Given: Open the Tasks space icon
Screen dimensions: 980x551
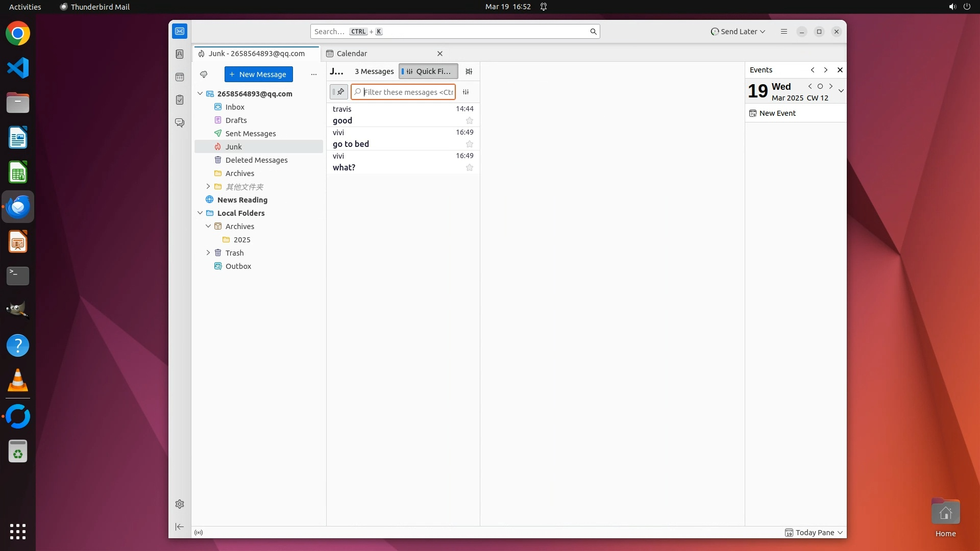Looking at the screenshot, I should click(x=180, y=100).
